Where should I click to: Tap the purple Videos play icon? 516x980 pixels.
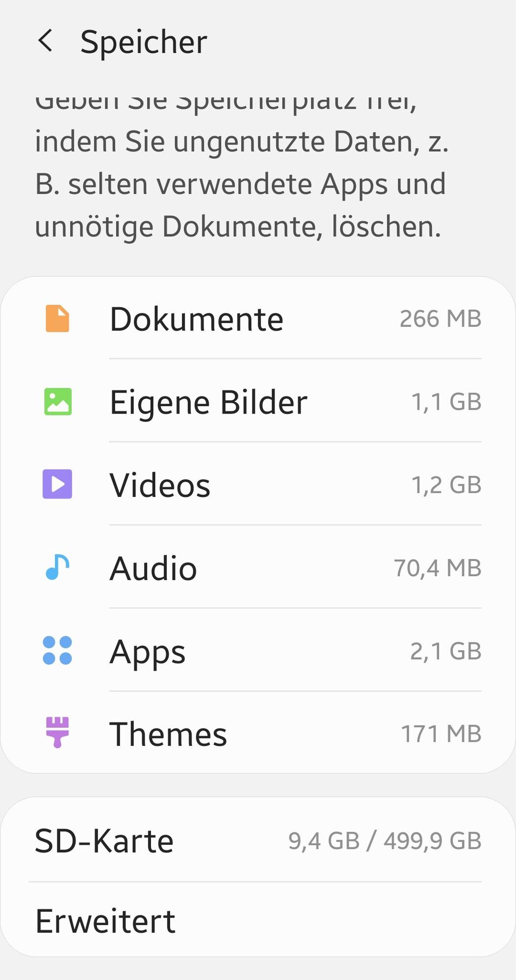pos(57,484)
